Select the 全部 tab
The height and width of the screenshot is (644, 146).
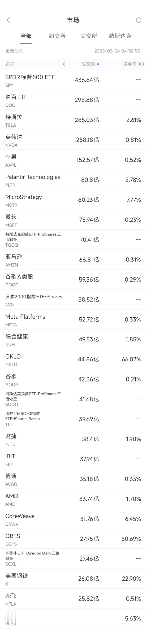[26, 36]
